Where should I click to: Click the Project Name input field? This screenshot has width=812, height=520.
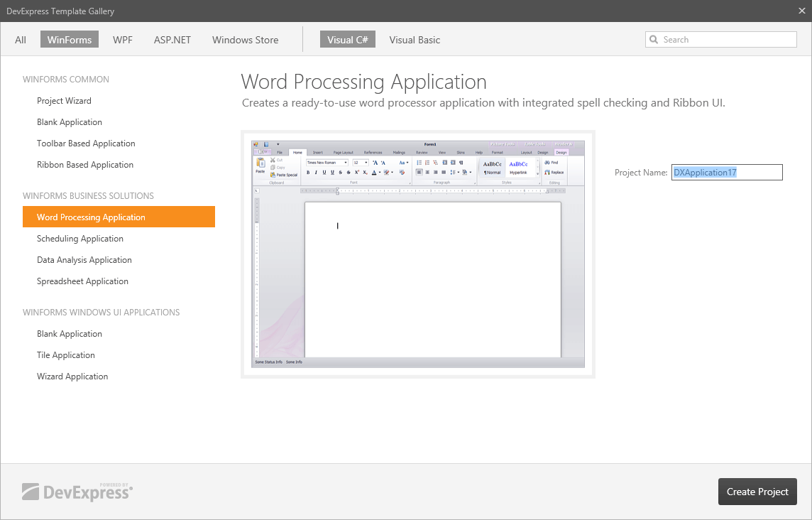(x=727, y=173)
